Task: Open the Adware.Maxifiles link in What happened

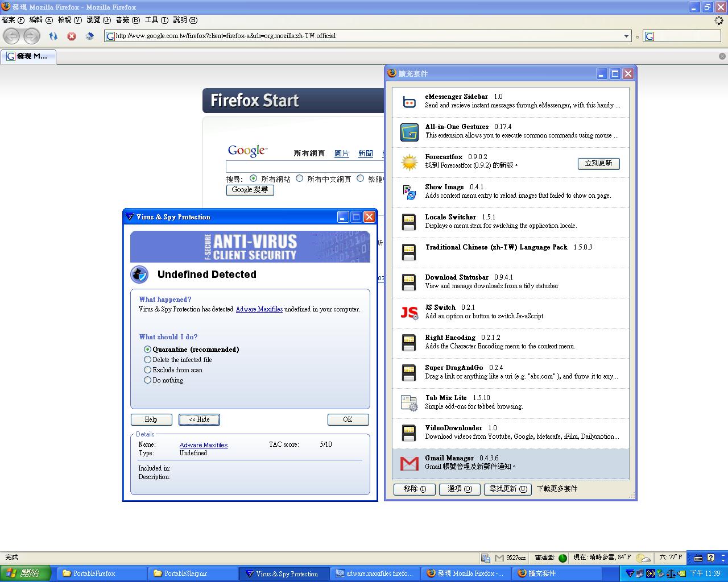Action: coord(259,309)
